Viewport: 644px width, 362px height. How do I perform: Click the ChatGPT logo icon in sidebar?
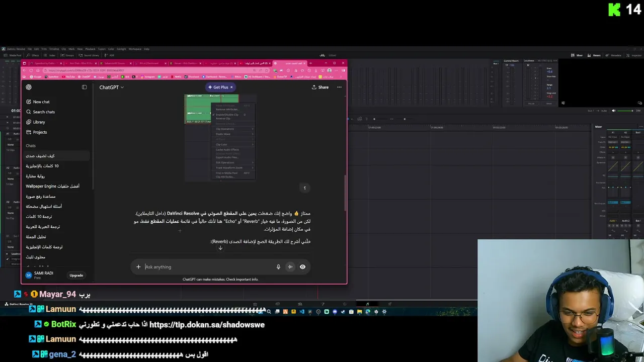tap(29, 87)
